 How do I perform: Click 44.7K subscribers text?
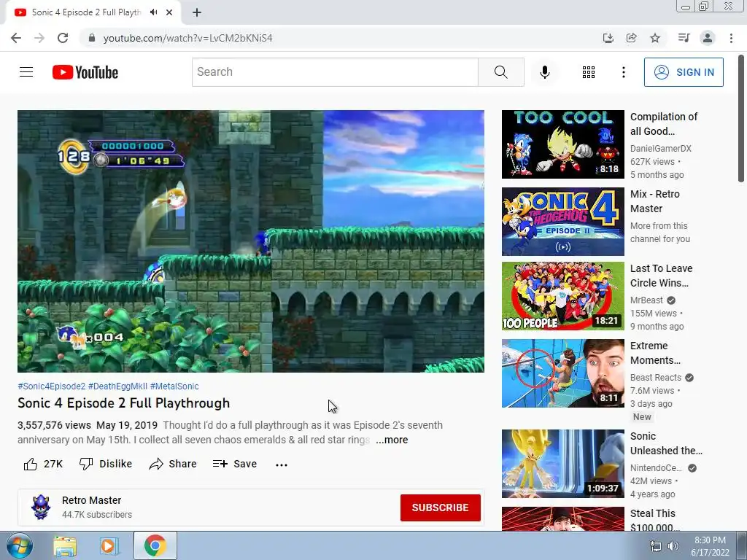(x=97, y=515)
